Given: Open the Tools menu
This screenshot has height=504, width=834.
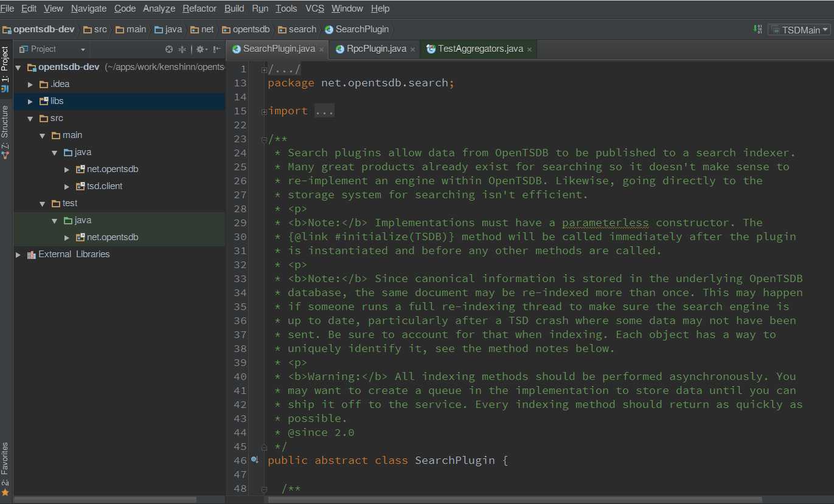Looking at the screenshot, I should point(286,9).
